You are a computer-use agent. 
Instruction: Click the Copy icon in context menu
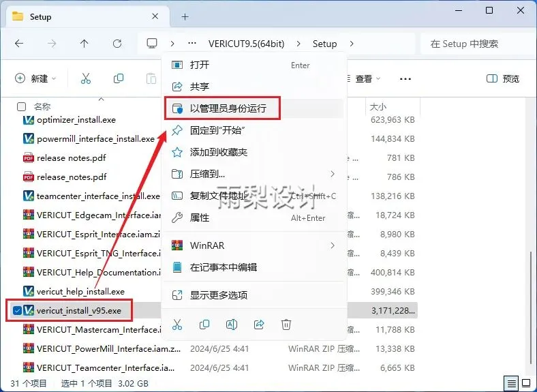(204, 324)
